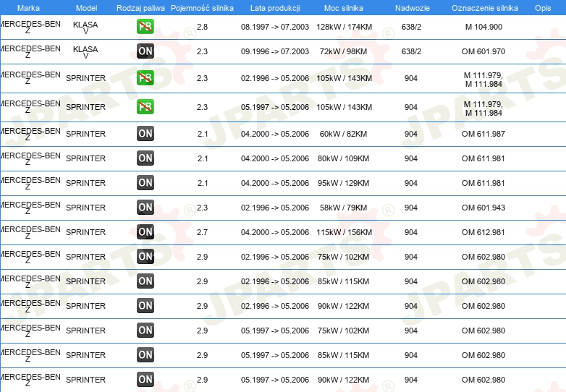Click the Marka column header

click(28, 8)
